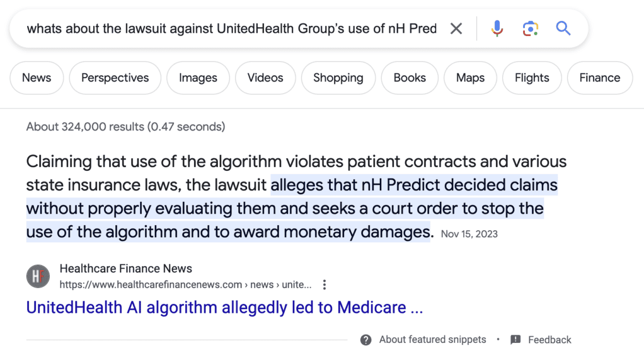Open UnitedHealth AI algorithm article link
This screenshot has height=355, width=644.
(224, 307)
